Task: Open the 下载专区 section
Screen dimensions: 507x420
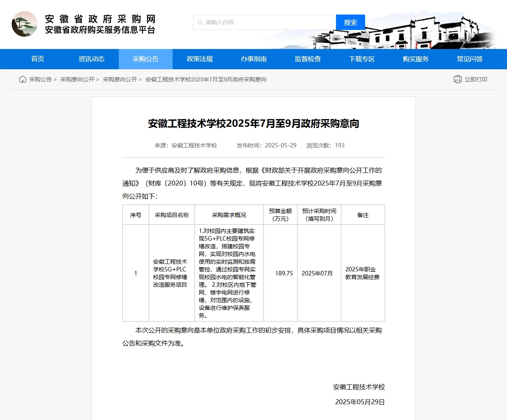Action: 362,59
